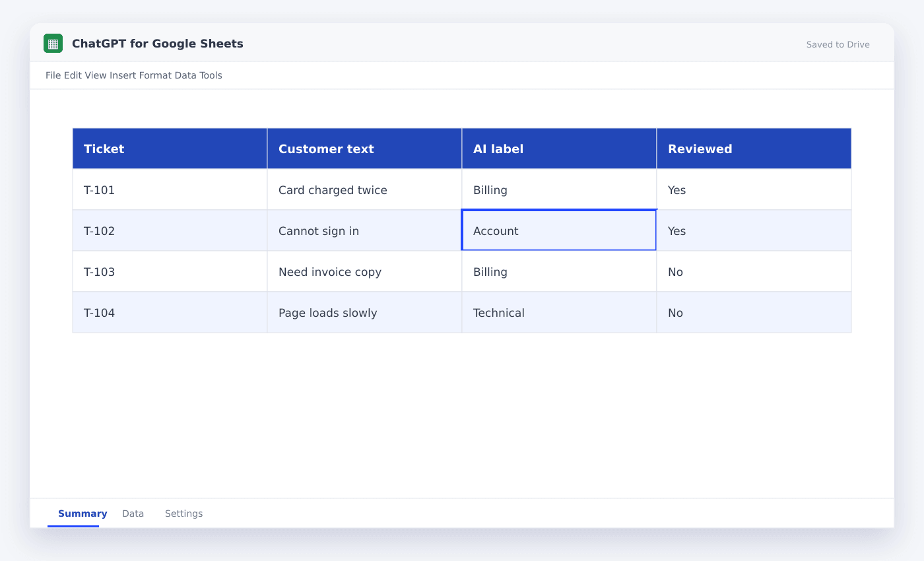Image resolution: width=924 pixels, height=561 pixels.
Task: Open the Tools menu
Action: [211, 75]
